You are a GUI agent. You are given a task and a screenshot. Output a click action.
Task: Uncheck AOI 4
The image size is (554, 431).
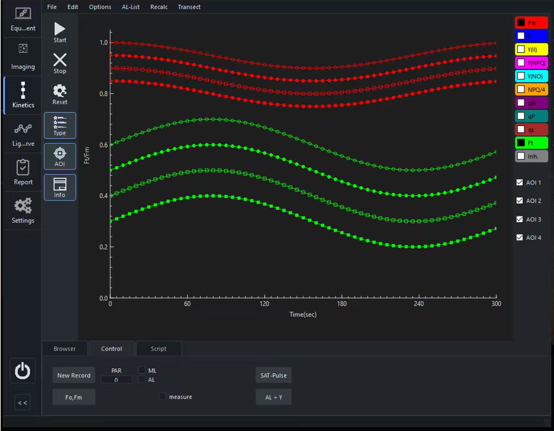(519, 237)
